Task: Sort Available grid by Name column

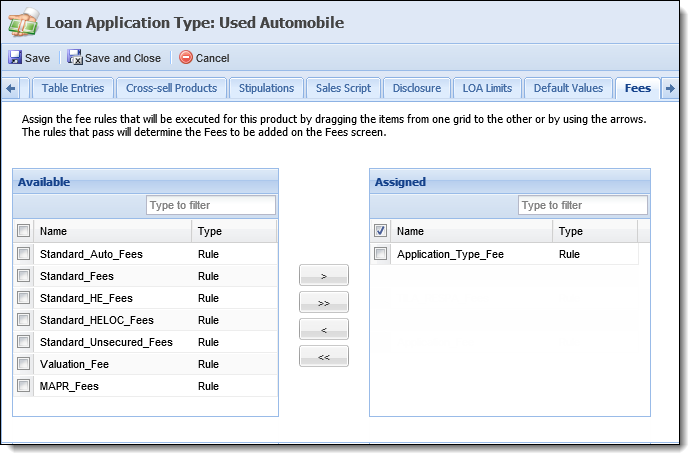Action: (x=113, y=231)
